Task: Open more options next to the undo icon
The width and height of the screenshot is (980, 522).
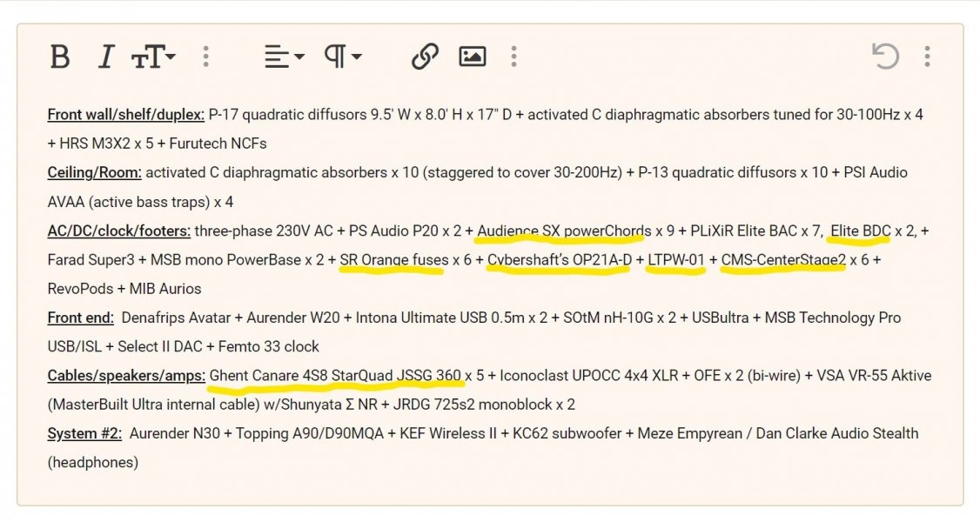Action: click(x=927, y=57)
